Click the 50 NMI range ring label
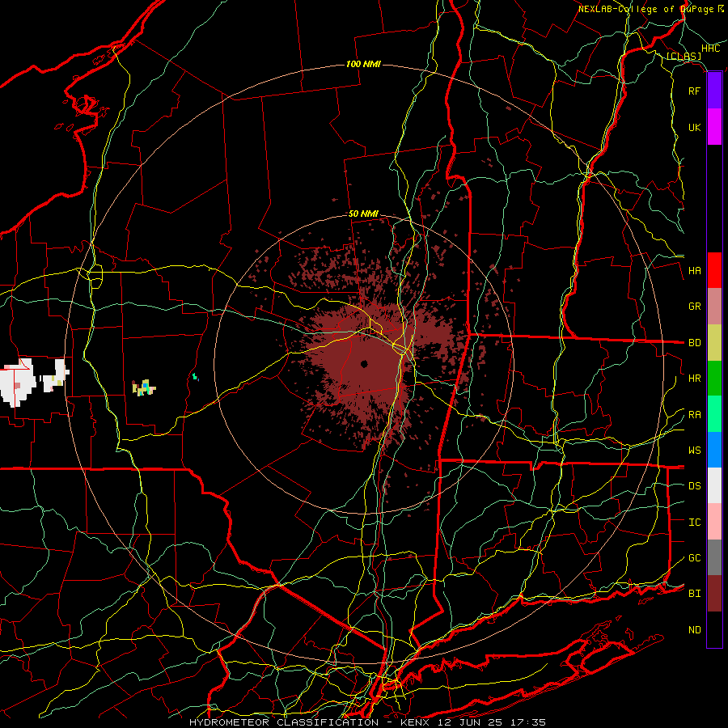This screenshot has width=728, height=728. click(363, 214)
